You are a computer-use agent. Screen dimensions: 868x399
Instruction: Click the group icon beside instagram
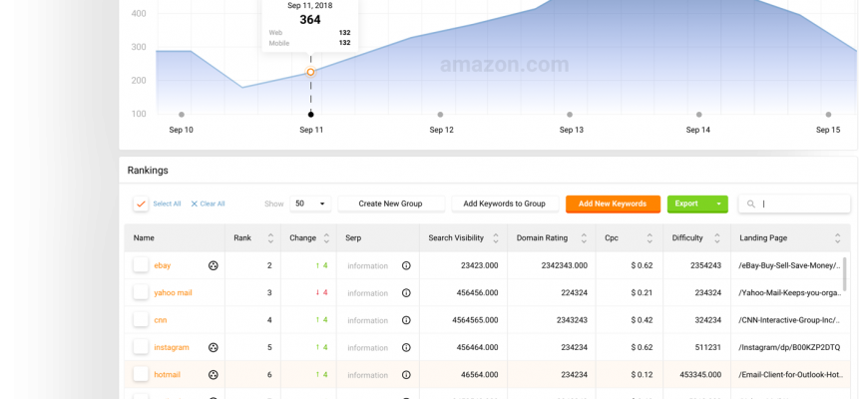[213, 347]
